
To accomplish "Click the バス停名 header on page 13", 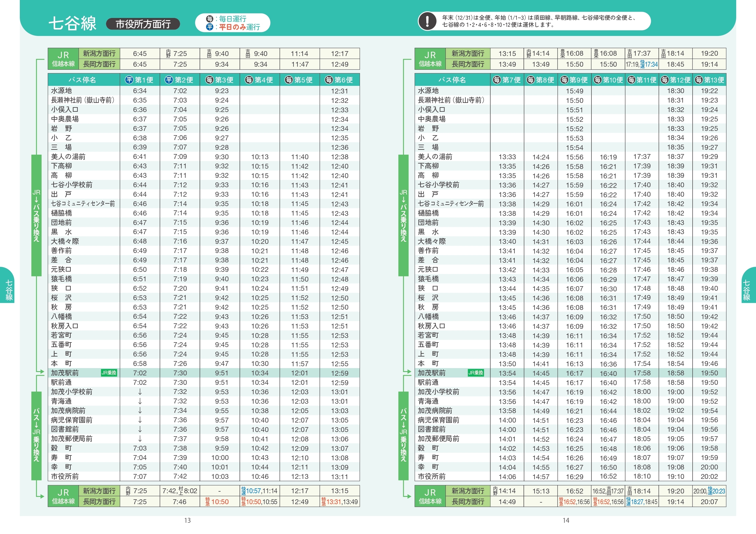I will tap(82, 80).
